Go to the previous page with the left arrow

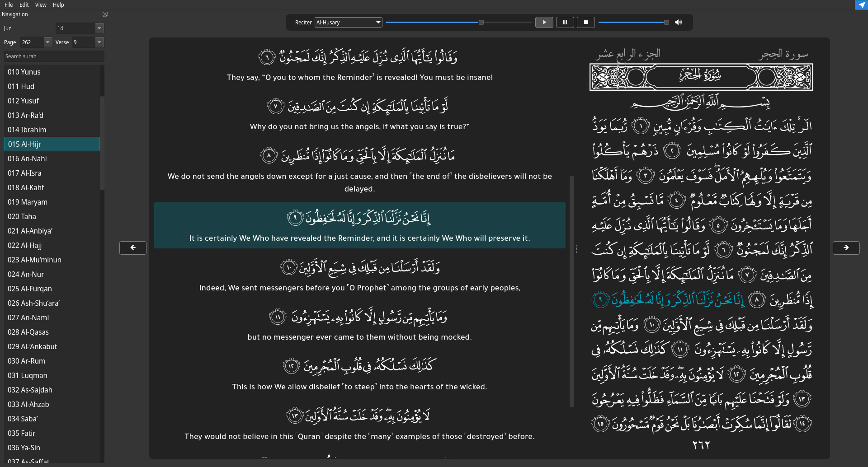(132, 248)
